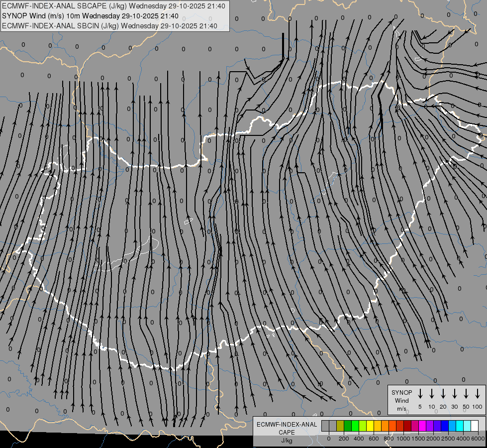Click the SBCIN title line
The height and width of the screenshot is (448, 487).
click(109, 26)
